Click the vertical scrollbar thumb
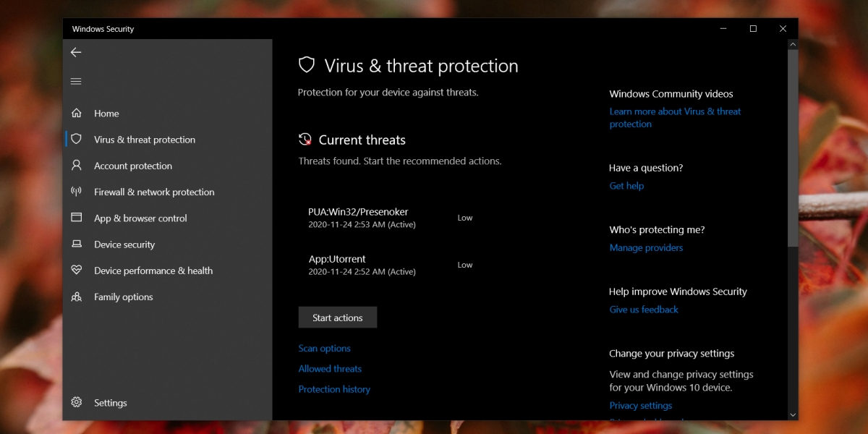 click(793, 148)
